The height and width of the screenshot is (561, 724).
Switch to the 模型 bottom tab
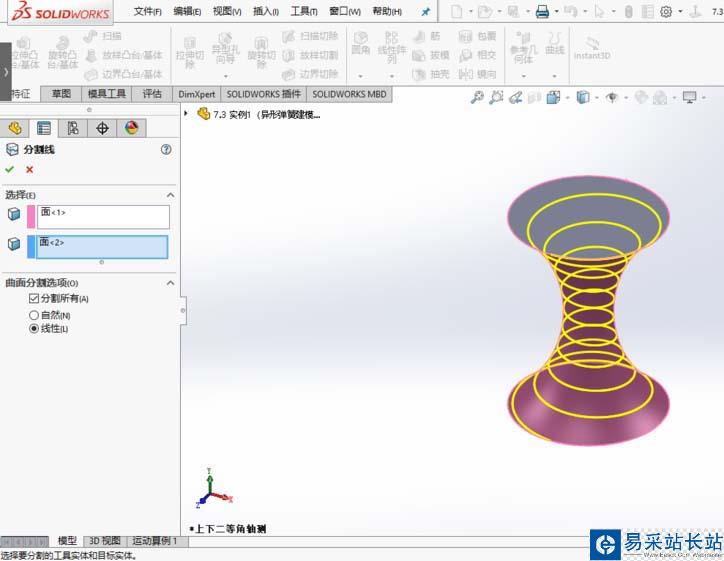[67, 541]
